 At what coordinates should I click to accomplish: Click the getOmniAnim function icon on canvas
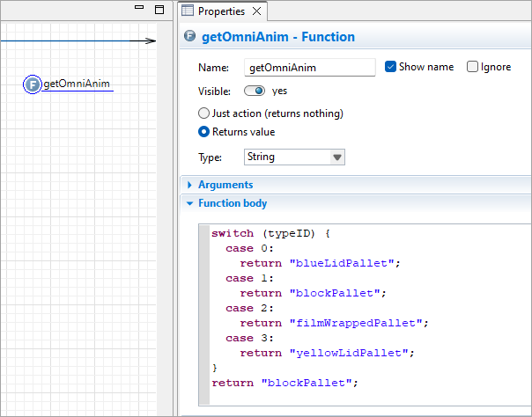(x=32, y=84)
